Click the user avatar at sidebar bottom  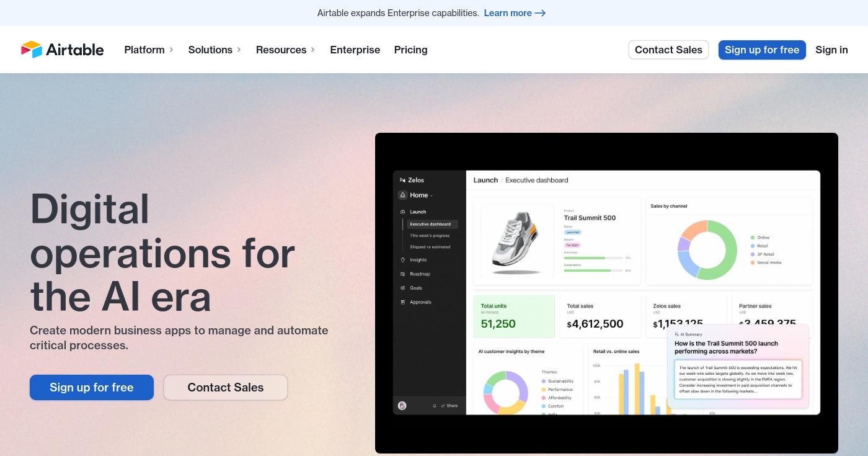coord(402,405)
